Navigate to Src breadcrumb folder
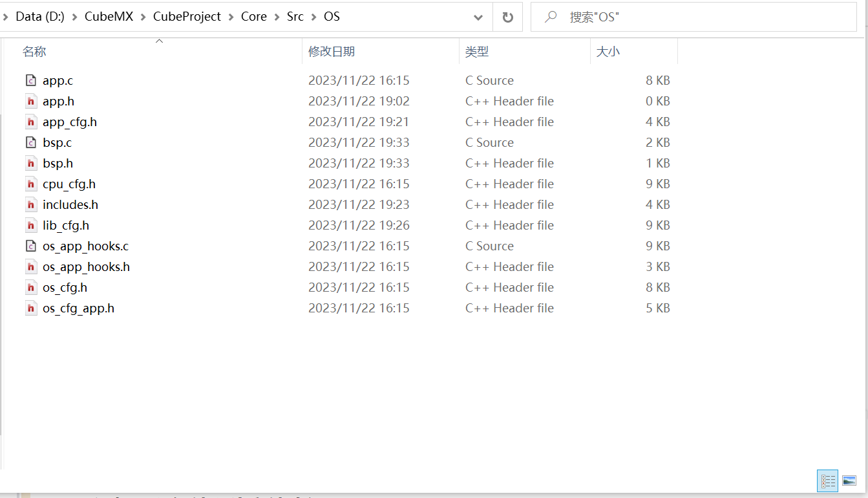The image size is (868, 498). coord(295,17)
